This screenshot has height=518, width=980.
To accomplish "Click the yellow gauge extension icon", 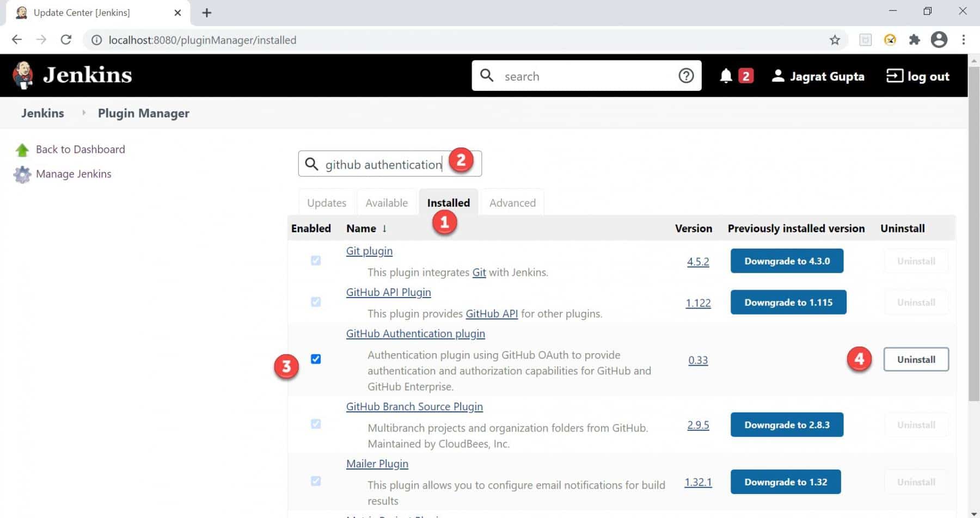I will click(x=890, y=40).
